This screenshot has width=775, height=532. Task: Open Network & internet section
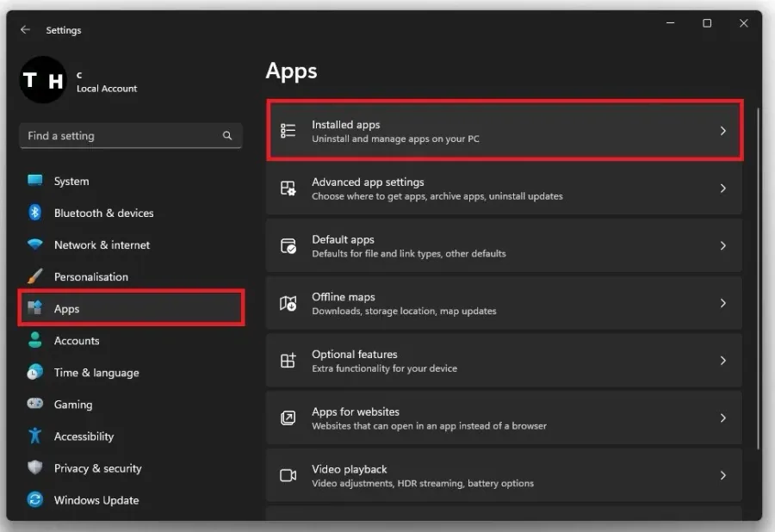pyautogui.click(x=131, y=244)
